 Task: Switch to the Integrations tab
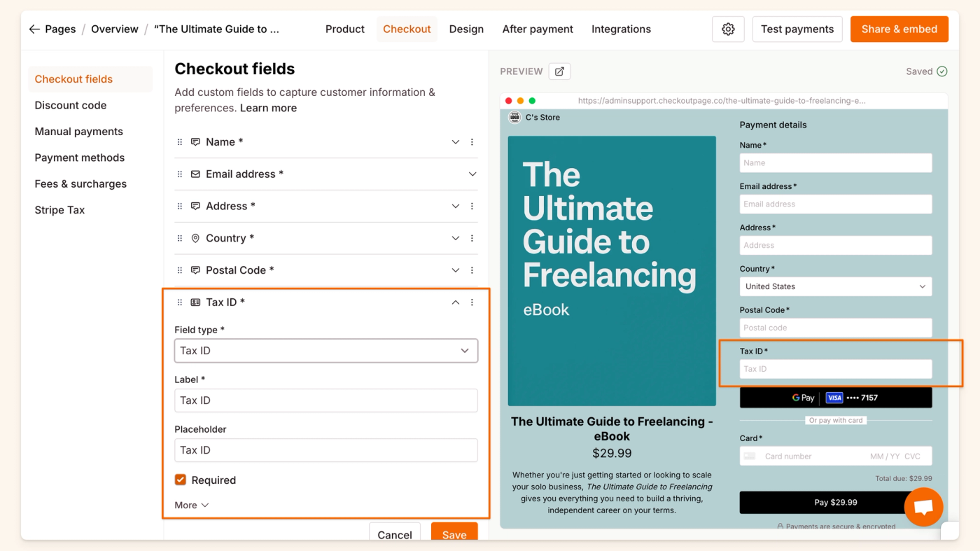tap(621, 29)
